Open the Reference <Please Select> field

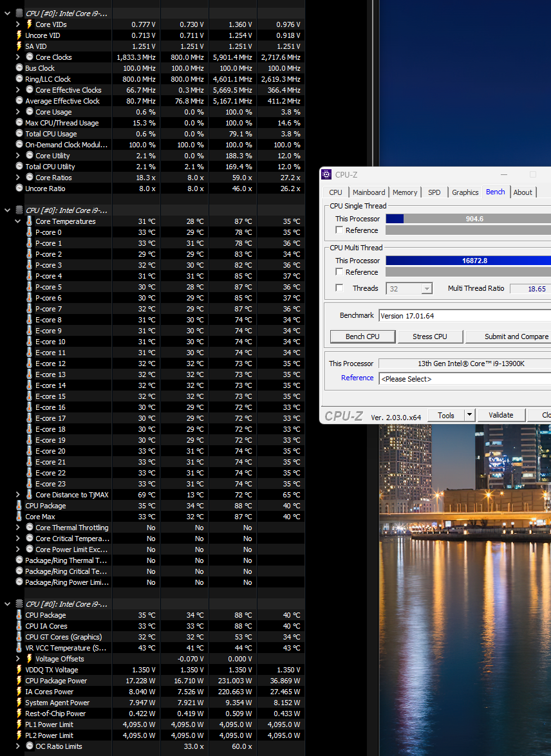[465, 379]
